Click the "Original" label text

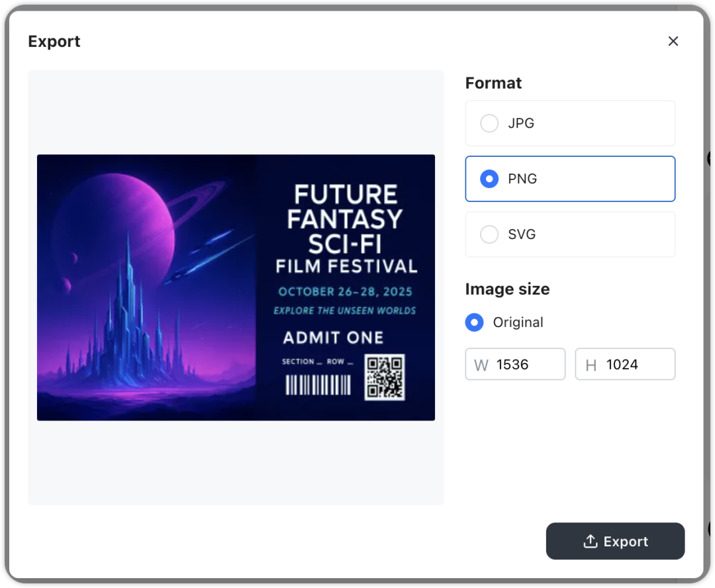[x=518, y=322]
